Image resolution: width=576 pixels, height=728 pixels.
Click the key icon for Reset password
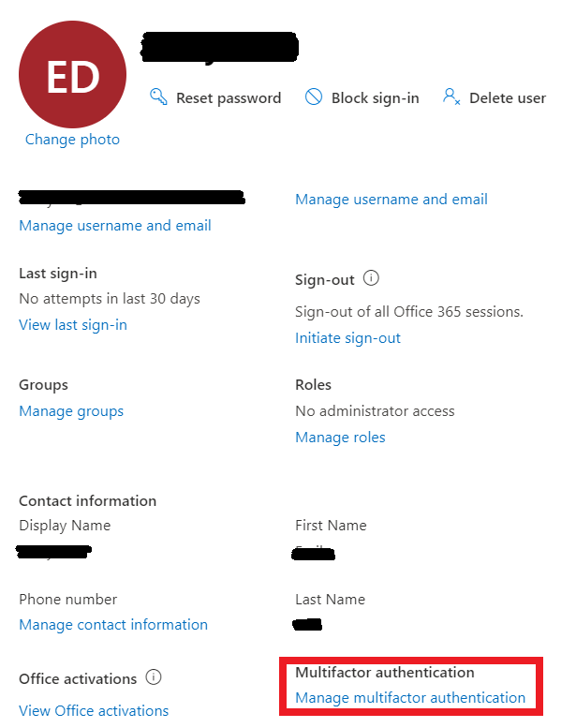tap(158, 97)
